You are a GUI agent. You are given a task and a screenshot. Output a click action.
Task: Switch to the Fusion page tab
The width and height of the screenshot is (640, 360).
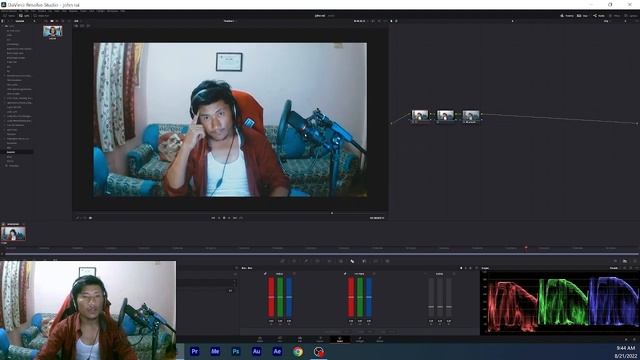[x=320, y=340]
